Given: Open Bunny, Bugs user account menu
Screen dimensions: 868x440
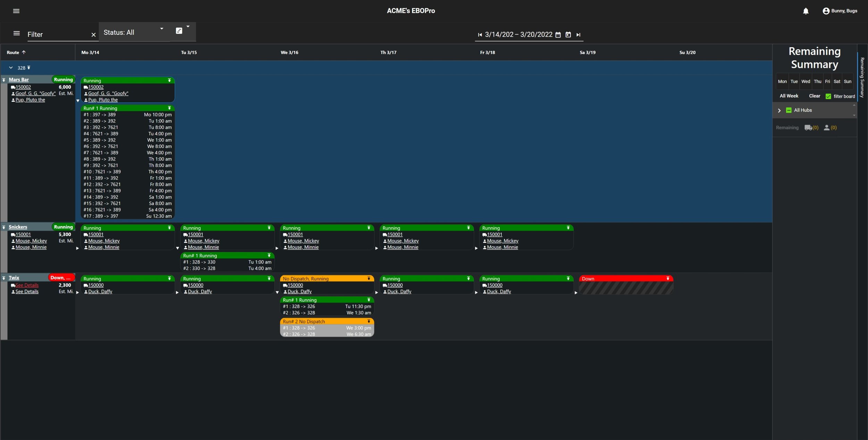Looking at the screenshot, I should [840, 11].
